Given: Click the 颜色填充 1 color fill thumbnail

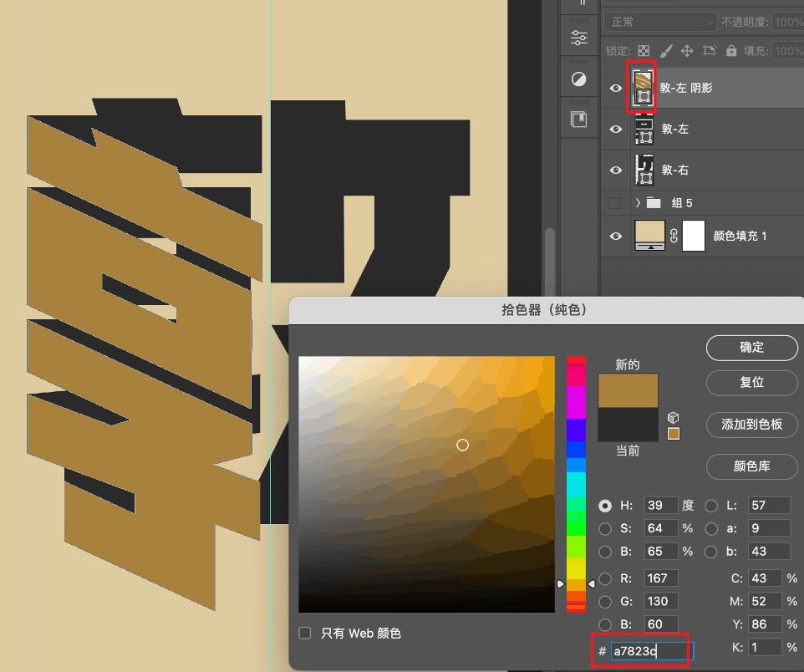Looking at the screenshot, I should point(650,236).
